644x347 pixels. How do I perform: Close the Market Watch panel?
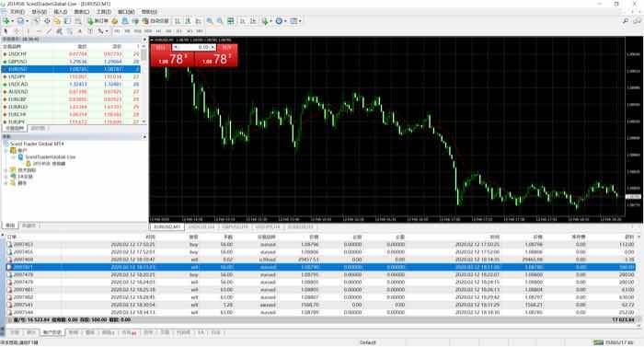tap(144, 40)
